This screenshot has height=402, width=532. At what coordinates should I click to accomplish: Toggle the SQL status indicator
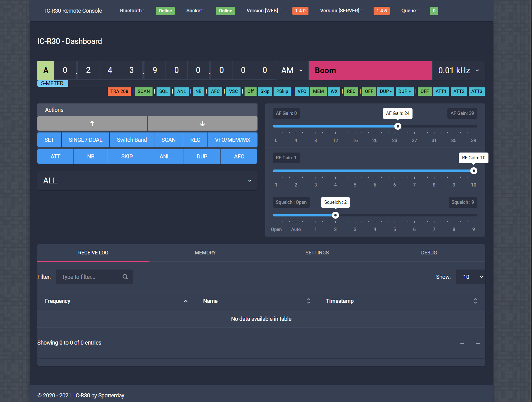163,91
